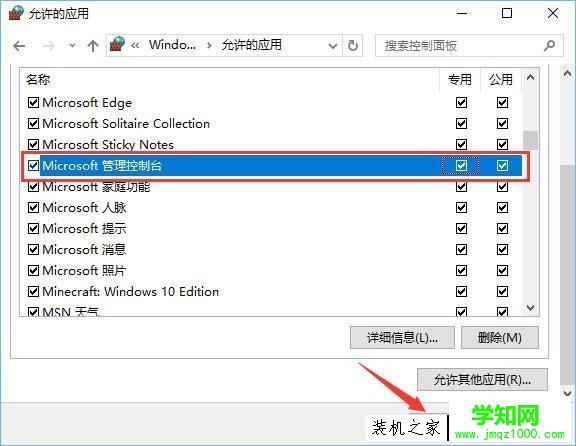Image resolution: width=576 pixels, height=446 pixels.
Task: Click the window scrollbar down arrow
Action: tap(567, 393)
